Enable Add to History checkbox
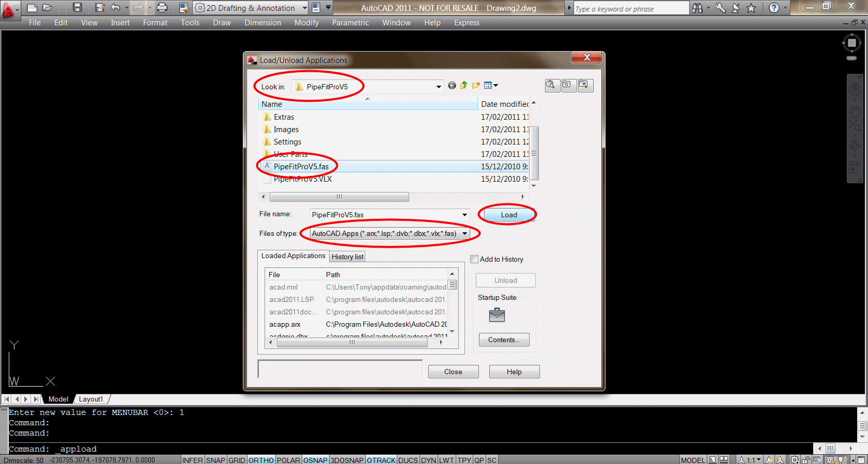This screenshot has width=868, height=464. pos(474,259)
